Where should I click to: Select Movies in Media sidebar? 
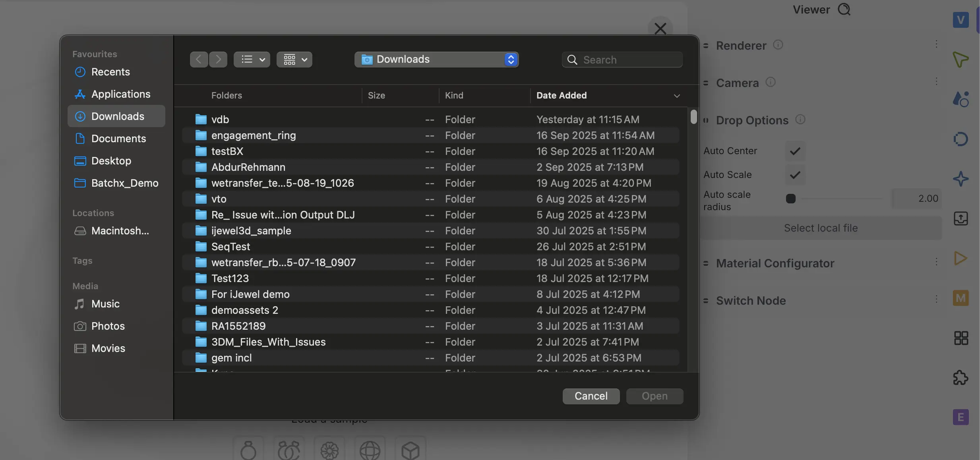116,348
